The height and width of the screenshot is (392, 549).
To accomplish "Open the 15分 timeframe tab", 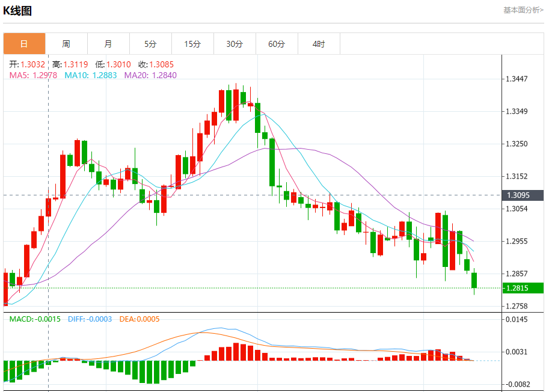I will coord(192,44).
